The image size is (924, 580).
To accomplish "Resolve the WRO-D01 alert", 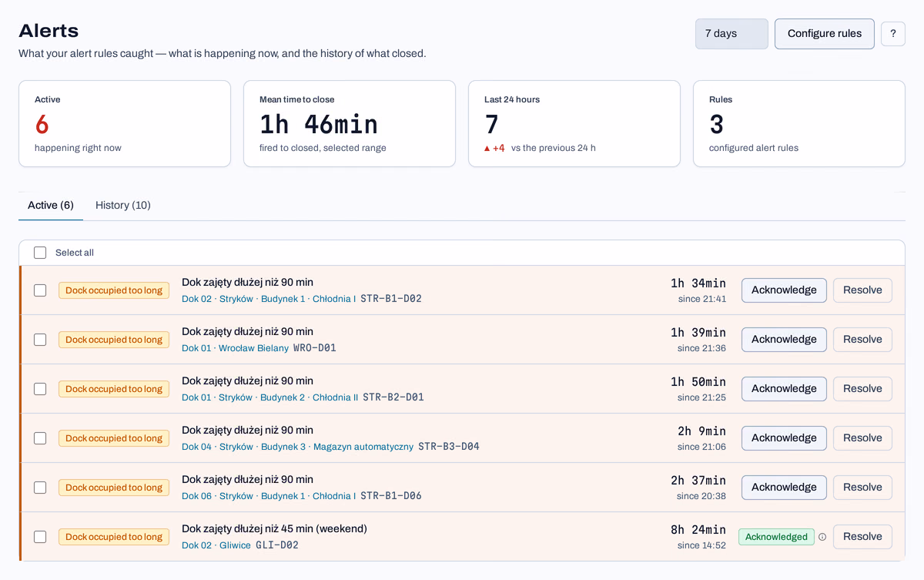I will pyautogui.click(x=862, y=340).
